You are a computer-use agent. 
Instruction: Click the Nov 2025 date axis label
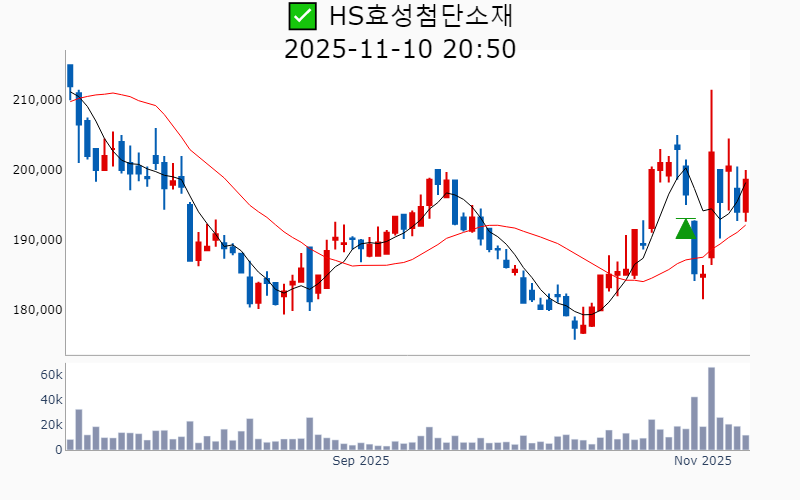703,461
